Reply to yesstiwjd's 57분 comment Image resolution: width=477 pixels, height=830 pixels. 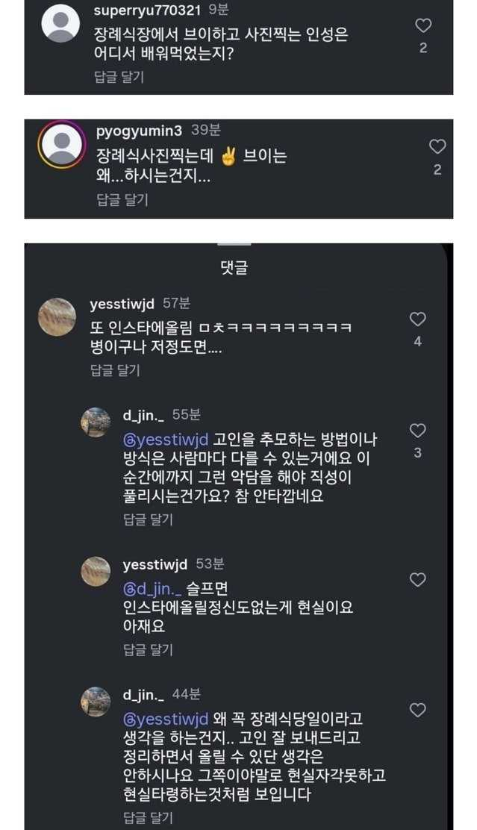pyautogui.click(x=115, y=371)
